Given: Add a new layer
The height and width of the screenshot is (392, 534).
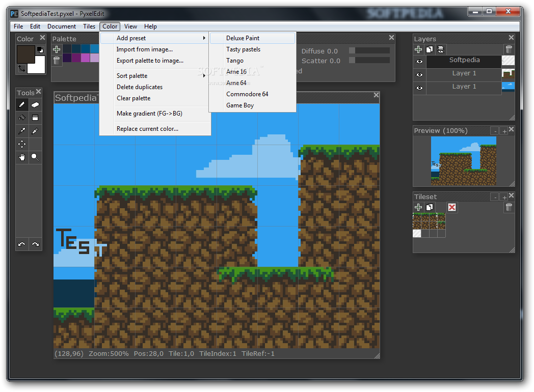Looking at the screenshot, I should 418,49.
